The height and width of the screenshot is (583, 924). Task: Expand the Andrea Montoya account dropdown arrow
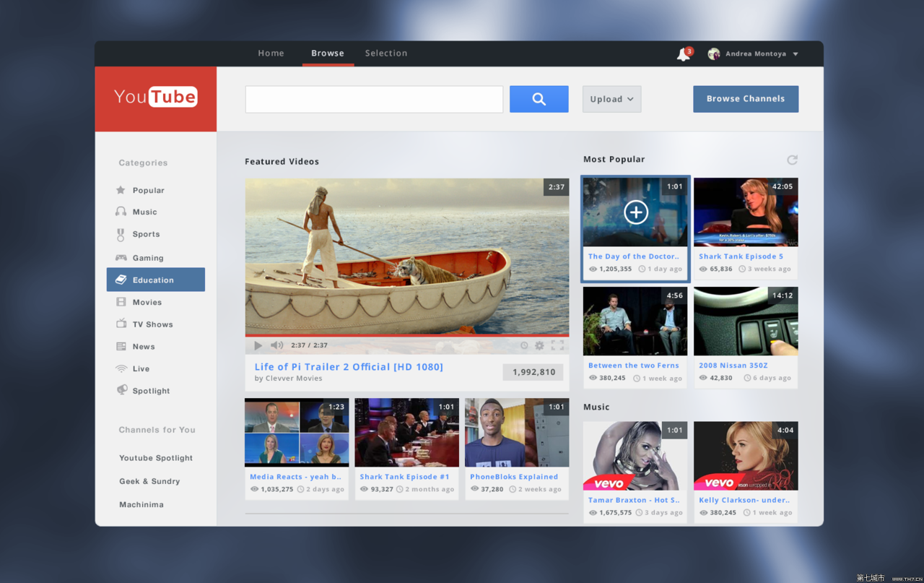click(796, 54)
